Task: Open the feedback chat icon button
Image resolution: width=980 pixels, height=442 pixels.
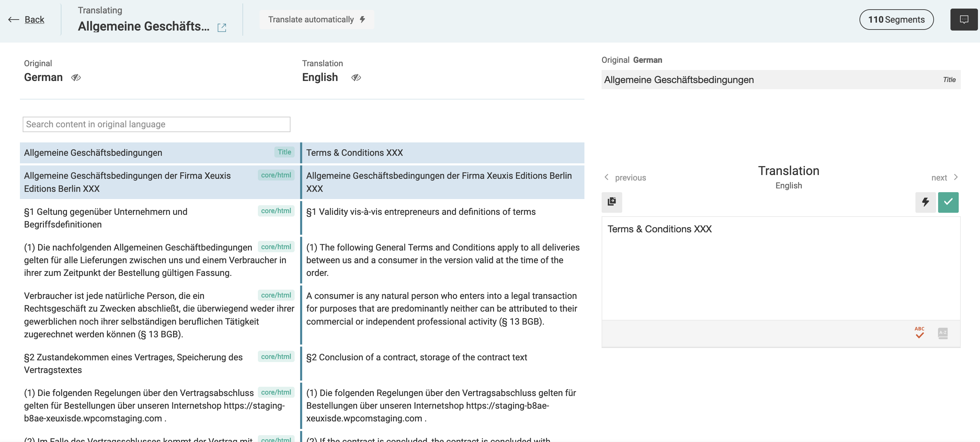Action: 964,19
